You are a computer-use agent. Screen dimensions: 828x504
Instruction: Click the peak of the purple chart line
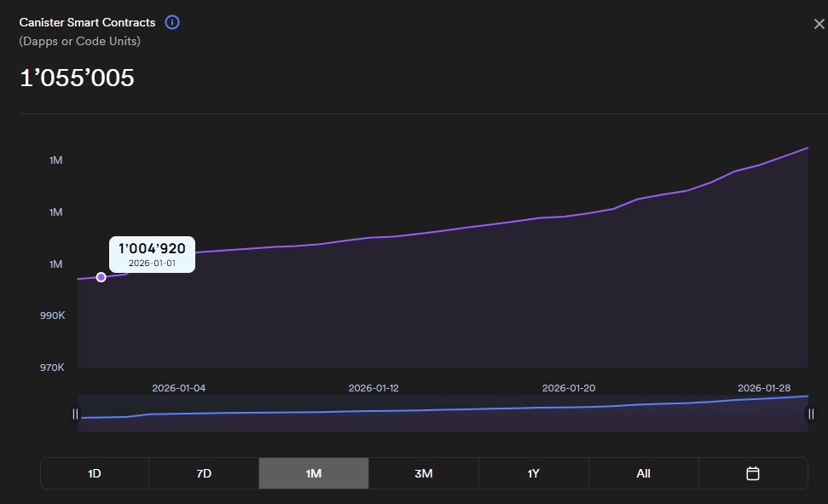click(x=805, y=148)
